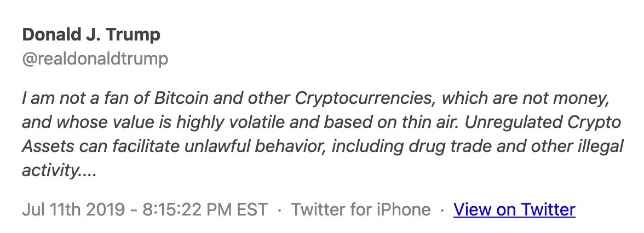Viewport: 644px width, 233px height.
Task: Click the word Cryptocurrencies in the tweet
Action: point(363,100)
